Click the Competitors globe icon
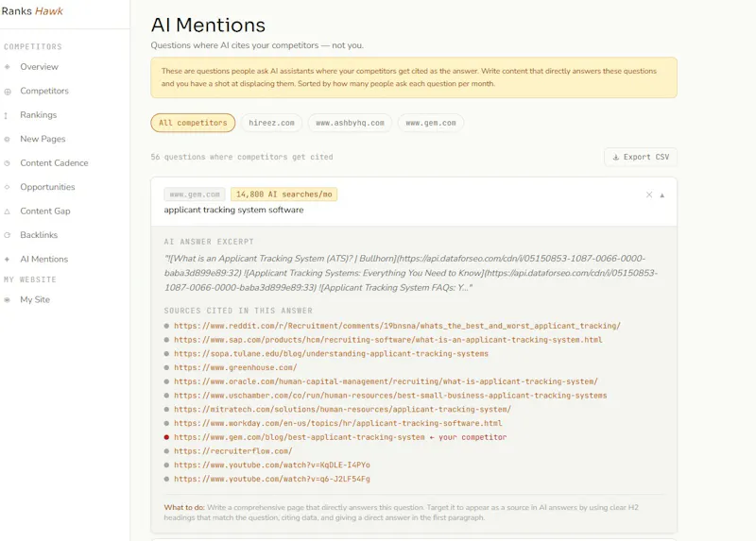 click(x=8, y=92)
